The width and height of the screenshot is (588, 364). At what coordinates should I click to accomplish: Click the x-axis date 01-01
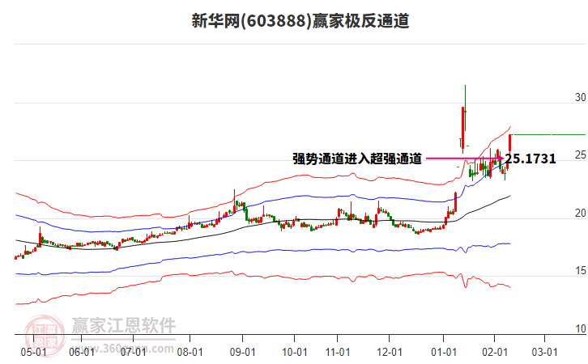coord(444,353)
